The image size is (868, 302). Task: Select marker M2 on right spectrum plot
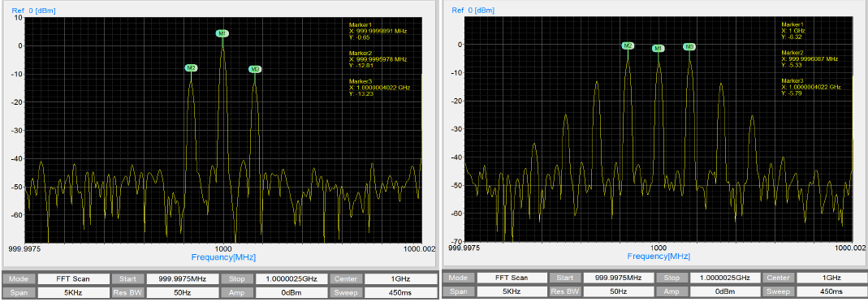pos(628,46)
